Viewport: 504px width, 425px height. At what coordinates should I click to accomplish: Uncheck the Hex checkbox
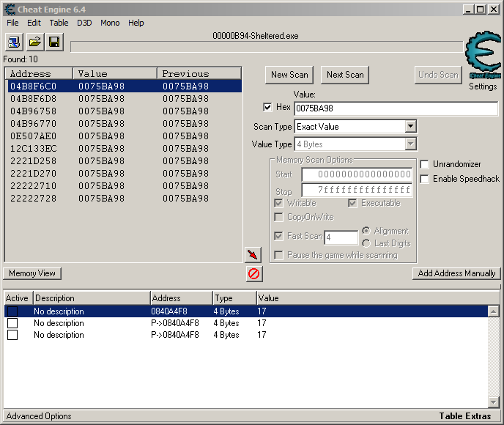click(x=267, y=108)
